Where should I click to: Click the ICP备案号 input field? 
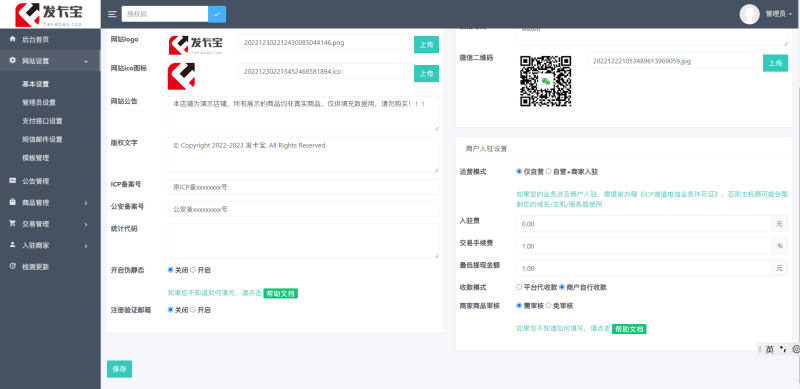tap(303, 187)
